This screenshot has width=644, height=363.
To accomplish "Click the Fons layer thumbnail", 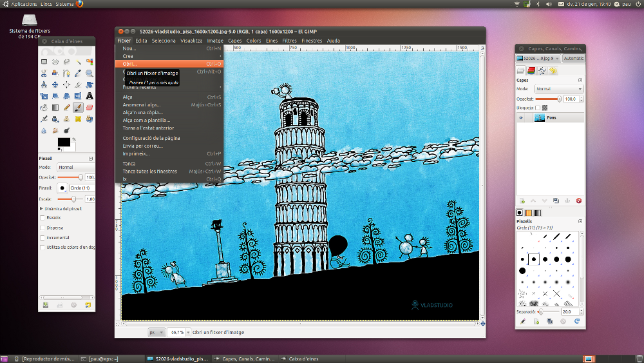I will [x=539, y=117].
